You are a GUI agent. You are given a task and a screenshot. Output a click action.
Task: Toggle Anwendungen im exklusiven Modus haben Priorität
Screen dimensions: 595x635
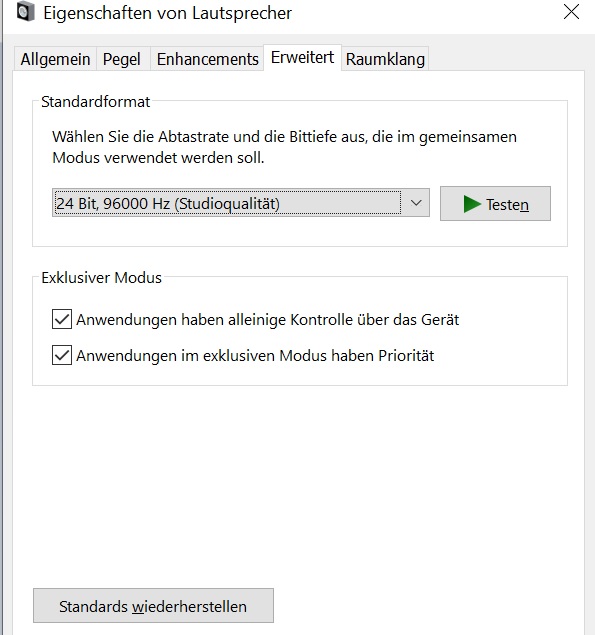tap(62, 355)
